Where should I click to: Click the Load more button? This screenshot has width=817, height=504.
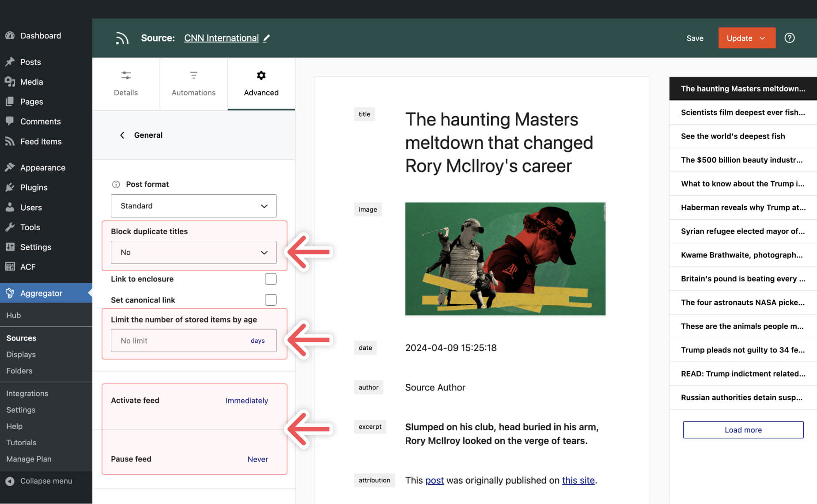(743, 430)
